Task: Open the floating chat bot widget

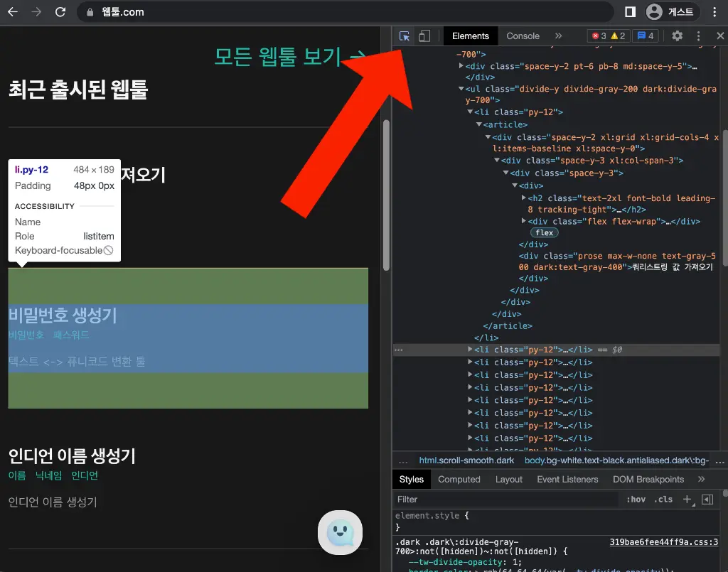Action: pos(340,531)
